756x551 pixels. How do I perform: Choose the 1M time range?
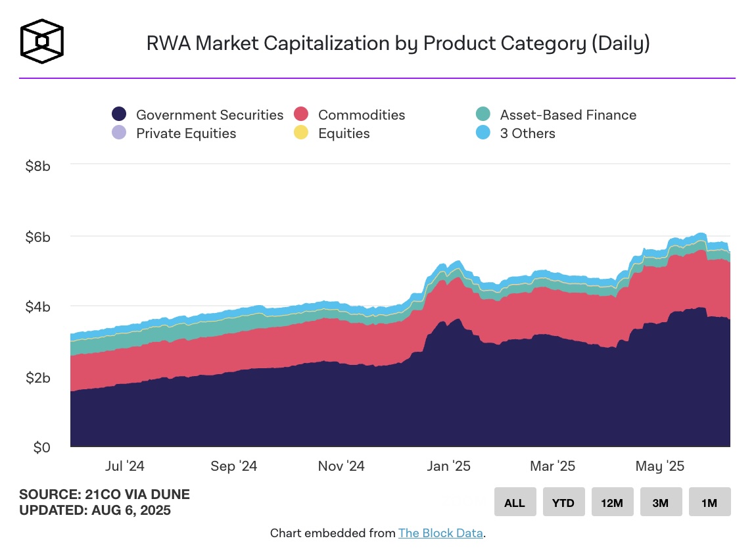(710, 502)
